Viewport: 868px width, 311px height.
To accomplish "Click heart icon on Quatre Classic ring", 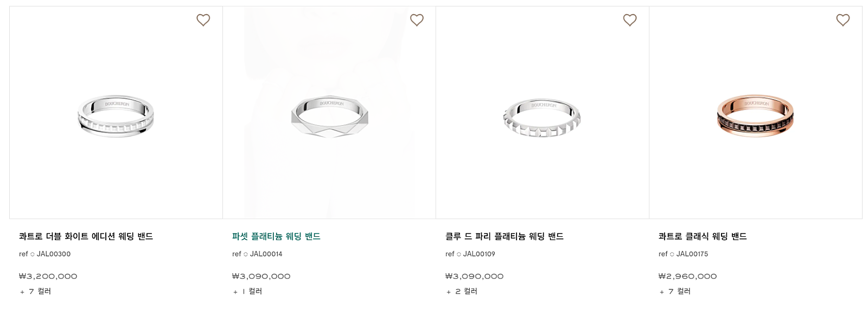I will (x=843, y=20).
